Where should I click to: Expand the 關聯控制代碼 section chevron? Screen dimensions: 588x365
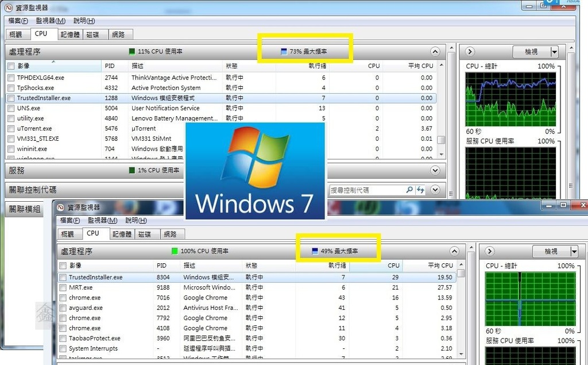pos(435,190)
